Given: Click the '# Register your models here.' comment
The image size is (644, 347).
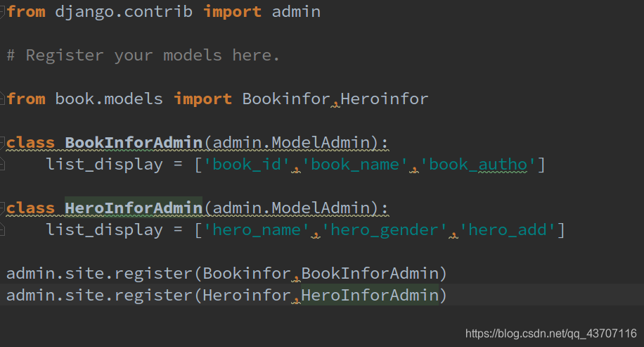Looking at the screenshot, I should pos(143,56).
